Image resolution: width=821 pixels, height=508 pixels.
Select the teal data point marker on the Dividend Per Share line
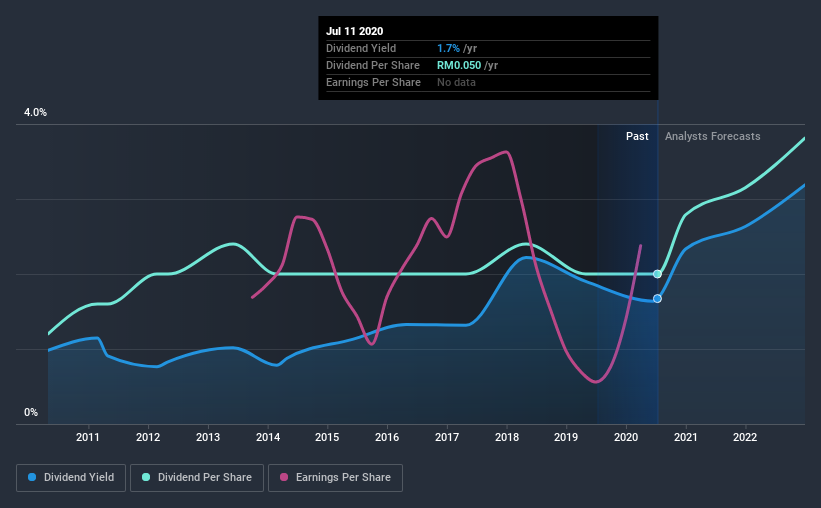coord(657,274)
